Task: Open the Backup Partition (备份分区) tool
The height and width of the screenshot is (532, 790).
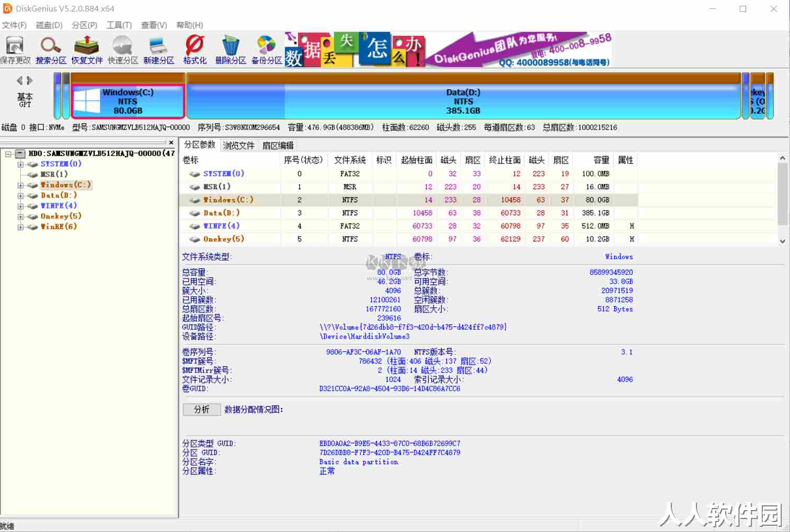Action: point(267,50)
